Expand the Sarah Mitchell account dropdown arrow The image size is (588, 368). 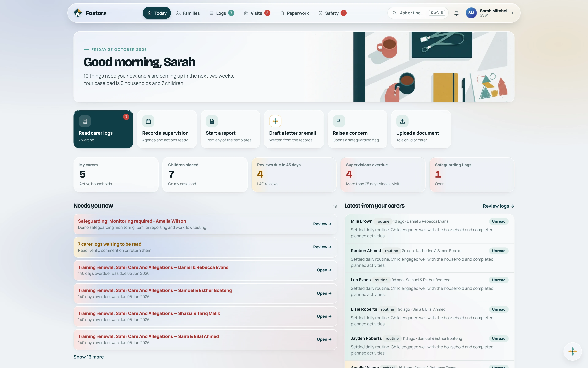(x=513, y=13)
